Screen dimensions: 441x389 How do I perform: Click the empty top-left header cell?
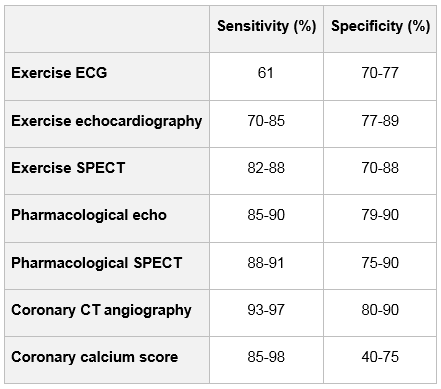[107, 29]
